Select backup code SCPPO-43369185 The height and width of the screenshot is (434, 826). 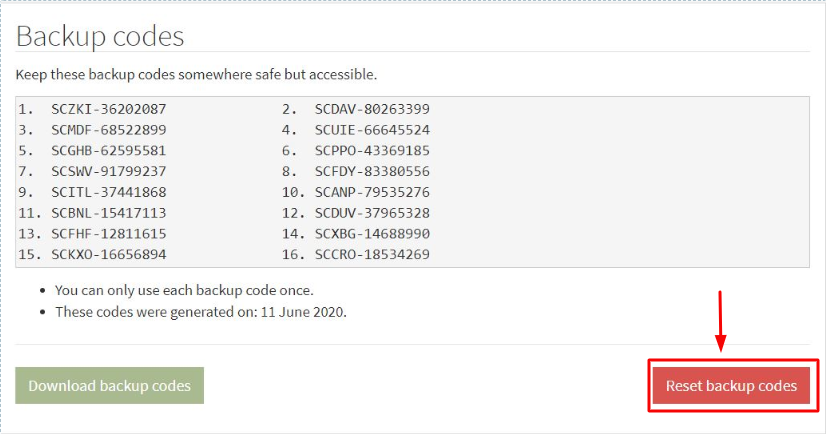pos(372,150)
